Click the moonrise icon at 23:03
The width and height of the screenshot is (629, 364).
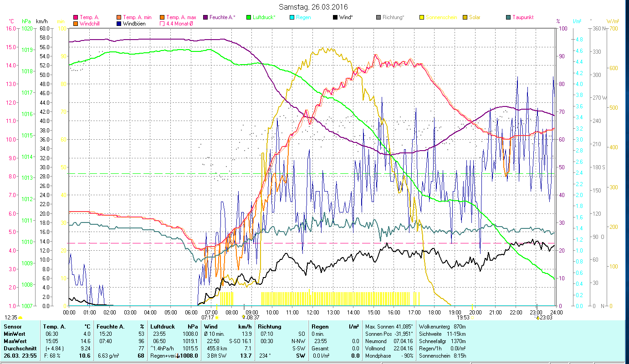[x=537, y=317]
